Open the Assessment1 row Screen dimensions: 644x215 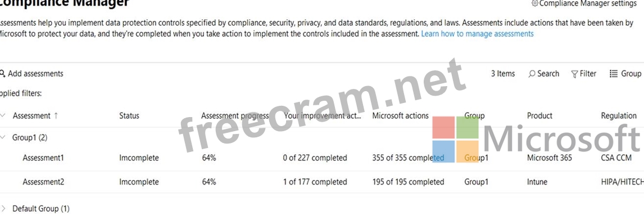[x=322, y=158]
